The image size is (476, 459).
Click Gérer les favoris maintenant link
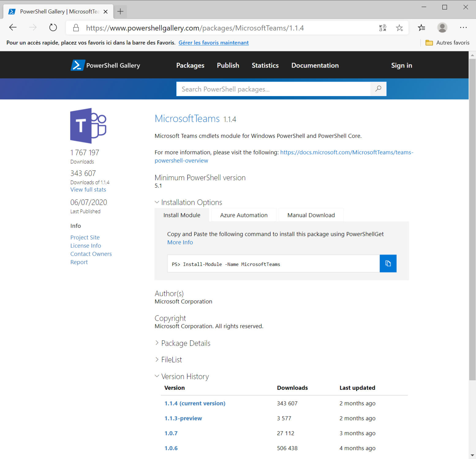[213, 43]
